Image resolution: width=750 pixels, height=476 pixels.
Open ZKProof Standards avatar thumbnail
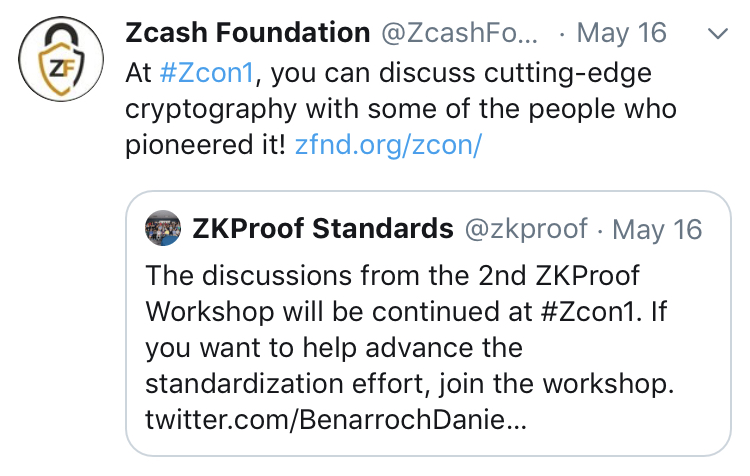[163, 228]
